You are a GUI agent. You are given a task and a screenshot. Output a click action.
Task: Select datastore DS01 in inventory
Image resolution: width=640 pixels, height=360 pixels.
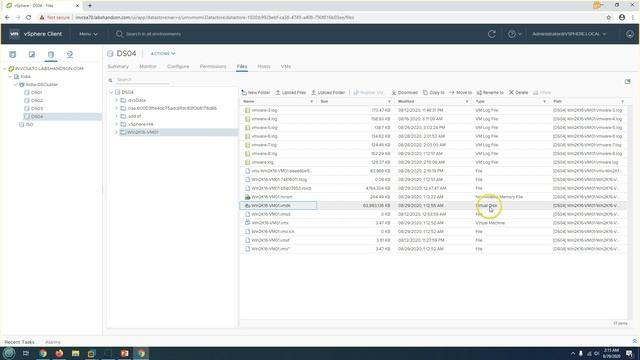[x=36, y=93]
